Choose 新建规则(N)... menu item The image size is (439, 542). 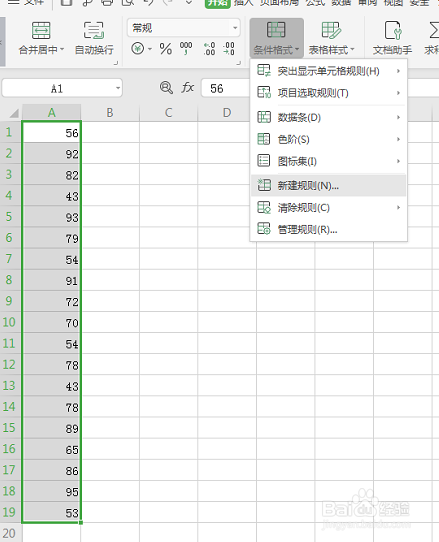[328, 186]
